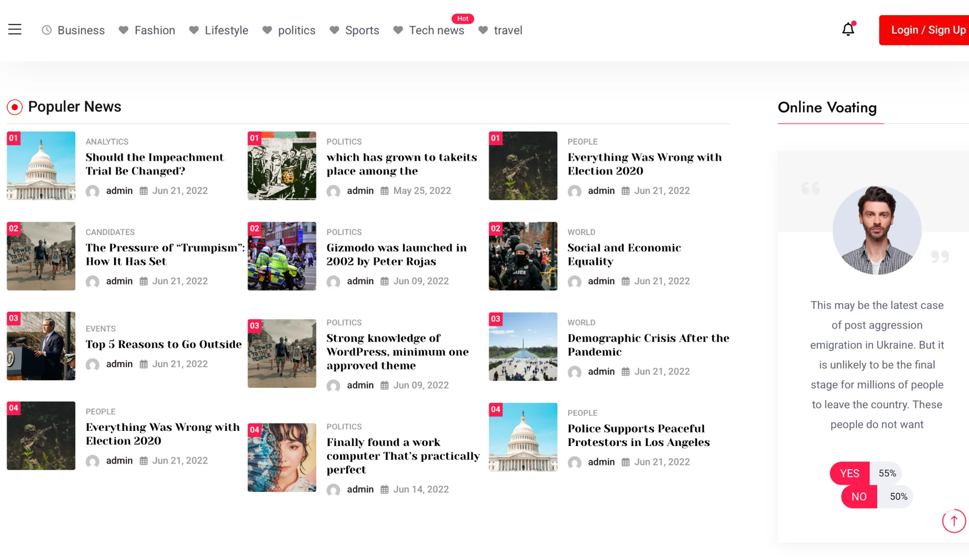Click the scroll-to-top arrow button

tap(953, 521)
